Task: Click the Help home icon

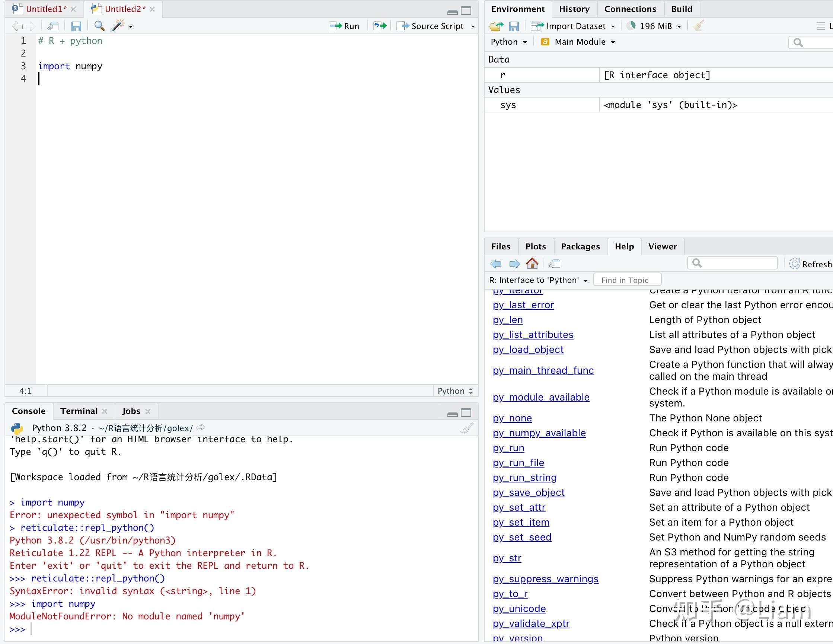Action: (x=533, y=263)
